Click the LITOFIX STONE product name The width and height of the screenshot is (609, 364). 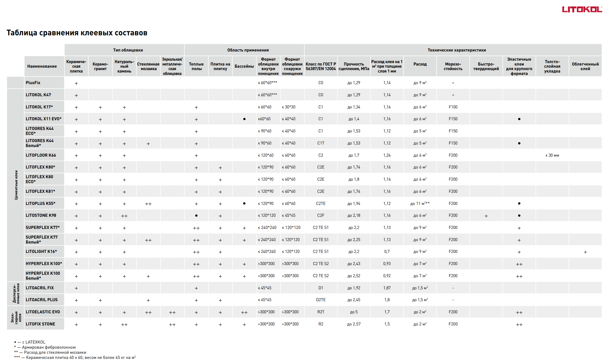40,324
